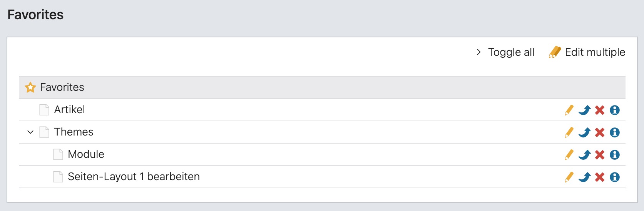Edit the Artikel favorite with pencil icon

coord(569,110)
